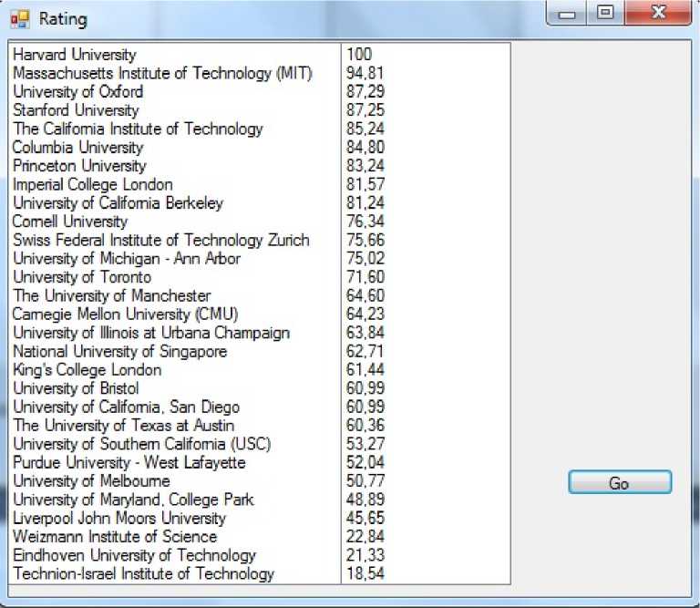This screenshot has width=700, height=608.
Task: Pick The University of Texas at Austin
Action: pyautogui.click(x=124, y=426)
